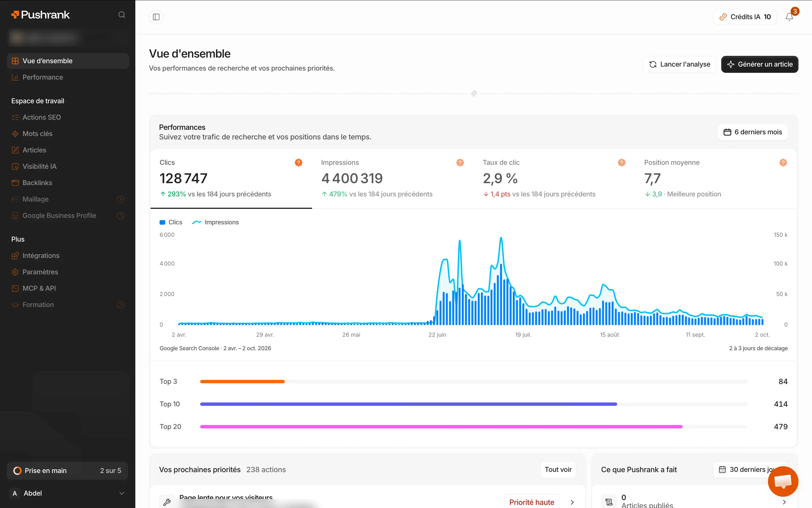
Task: Select the Clics metric tab
Action: pos(231,179)
